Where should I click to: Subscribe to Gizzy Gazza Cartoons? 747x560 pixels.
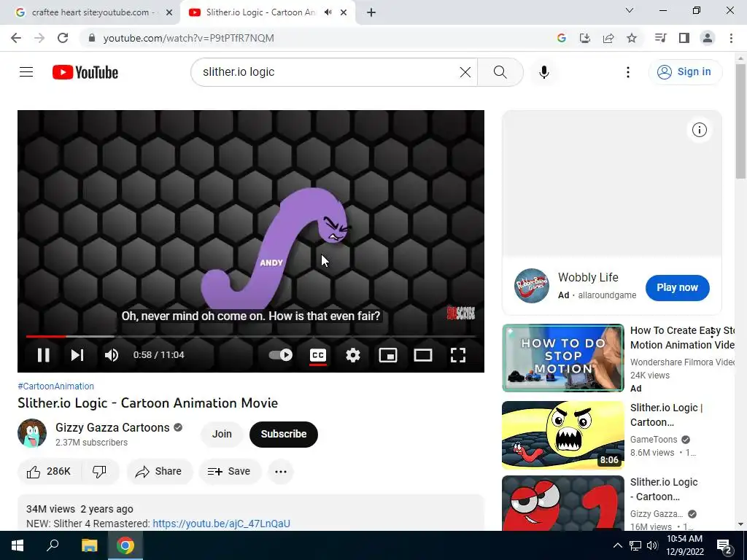(284, 434)
